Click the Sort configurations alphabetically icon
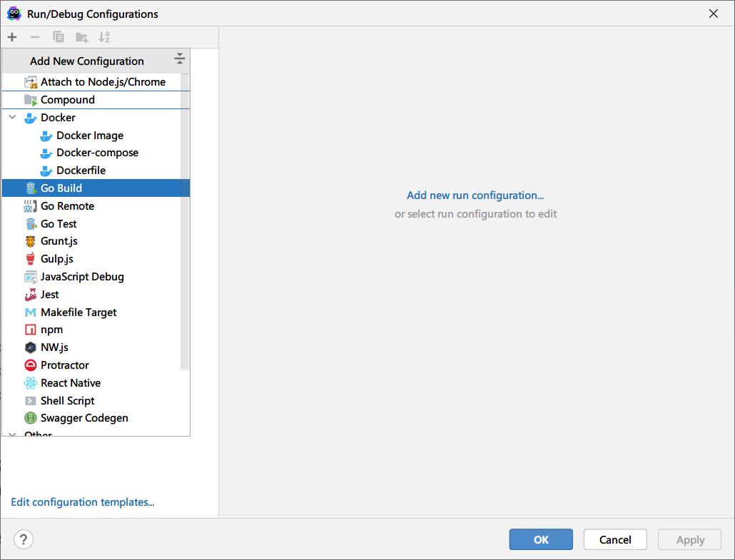The height and width of the screenshot is (560, 735). pyautogui.click(x=104, y=37)
